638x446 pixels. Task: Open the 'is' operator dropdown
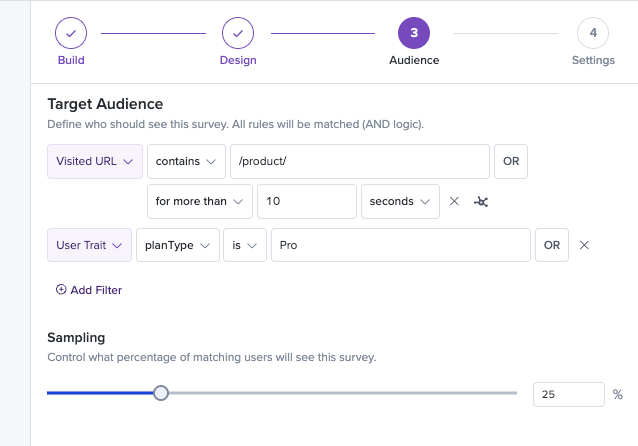tap(245, 245)
